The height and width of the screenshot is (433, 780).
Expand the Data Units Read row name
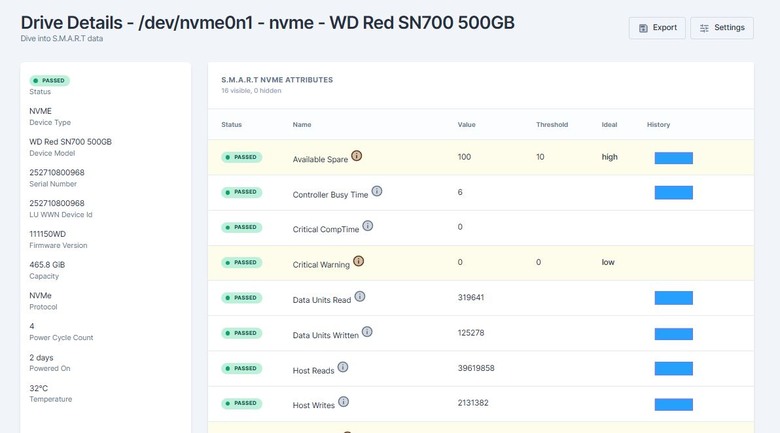coord(322,300)
